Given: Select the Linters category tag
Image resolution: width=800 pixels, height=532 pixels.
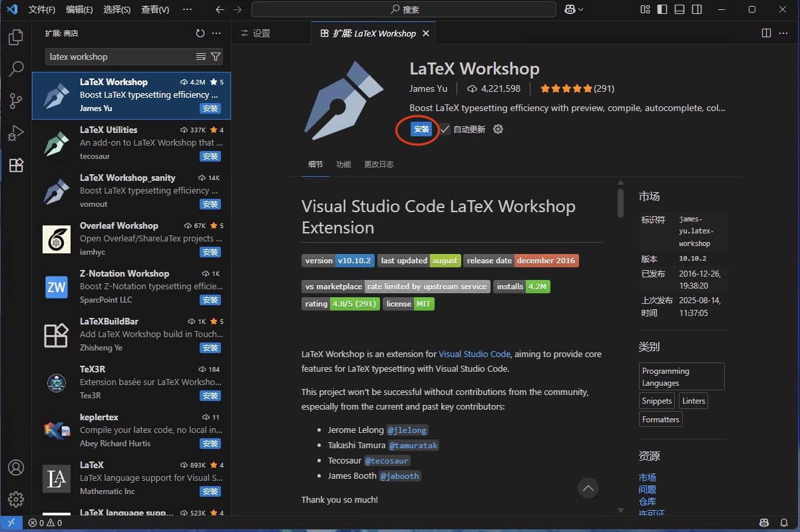Looking at the screenshot, I should click(694, 401).
